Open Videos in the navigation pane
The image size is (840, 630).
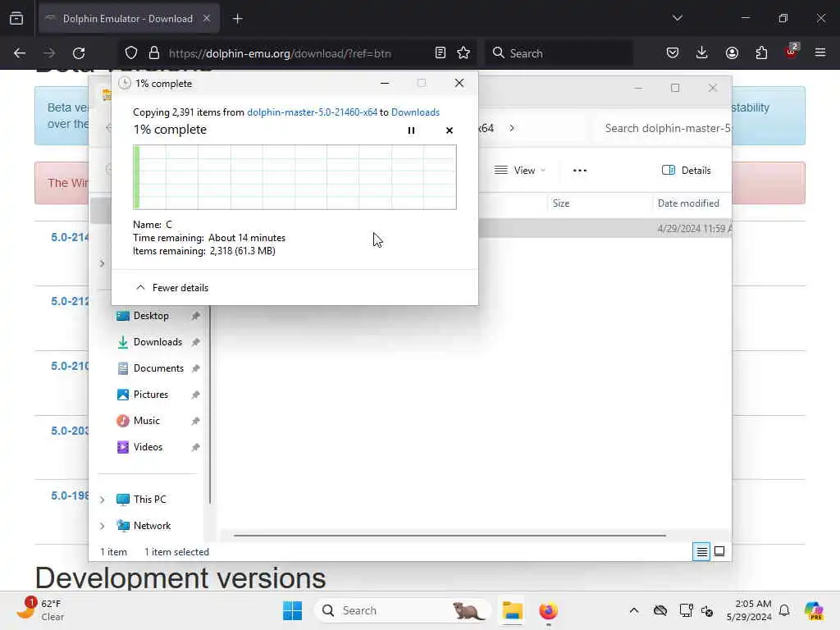[148, 447]
